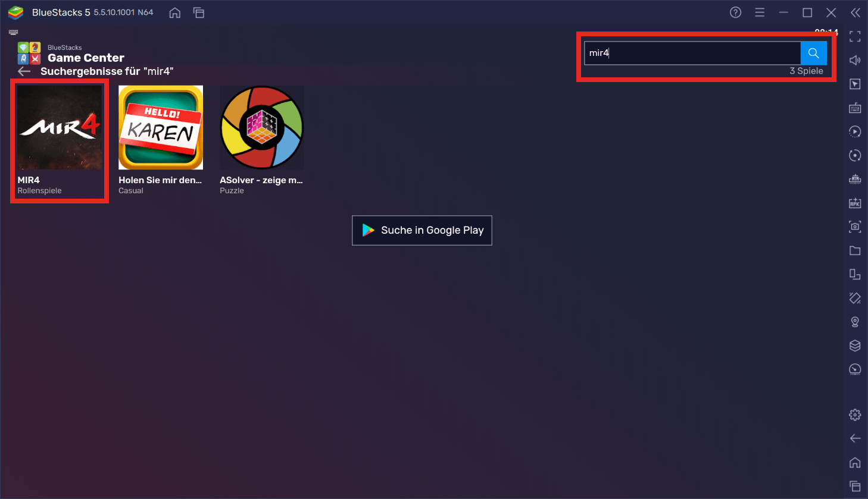Take a screenshot with camera icon

(855, 227)
